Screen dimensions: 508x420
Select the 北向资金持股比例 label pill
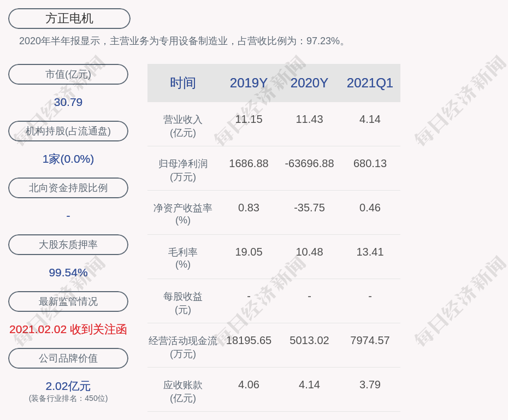click(x=68, y=188)
